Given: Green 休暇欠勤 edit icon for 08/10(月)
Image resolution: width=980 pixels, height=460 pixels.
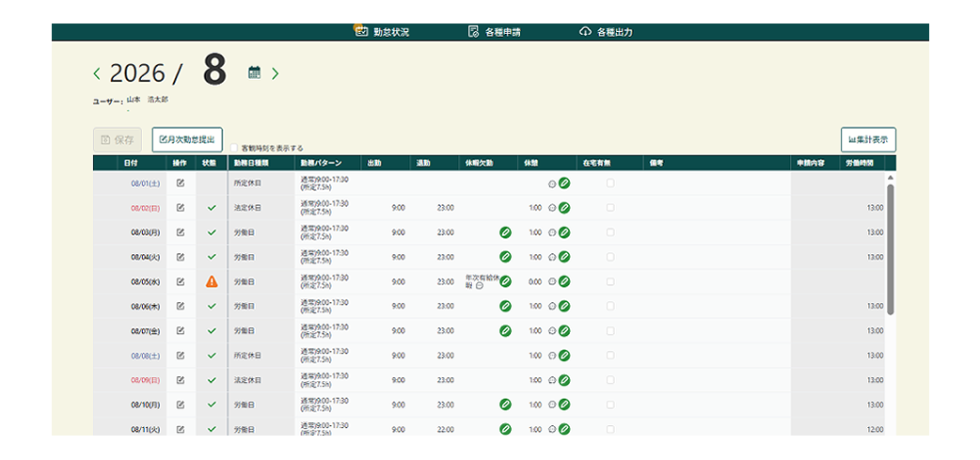Looking at the screenshot, I should coord(506,405).
